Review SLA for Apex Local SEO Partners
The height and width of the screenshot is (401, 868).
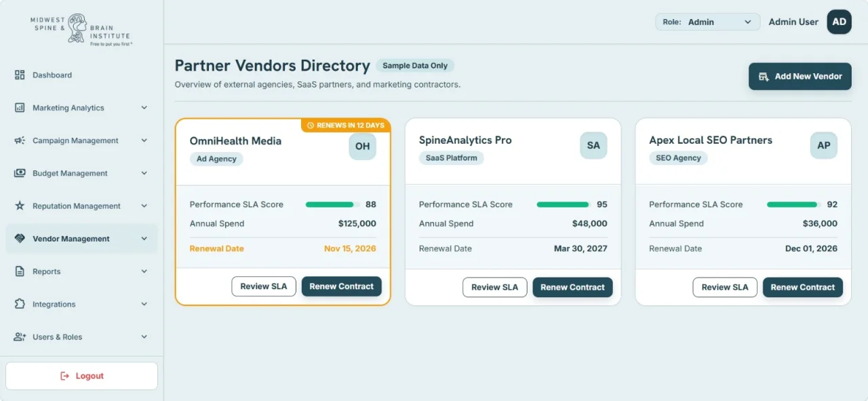tap(725, 287)
